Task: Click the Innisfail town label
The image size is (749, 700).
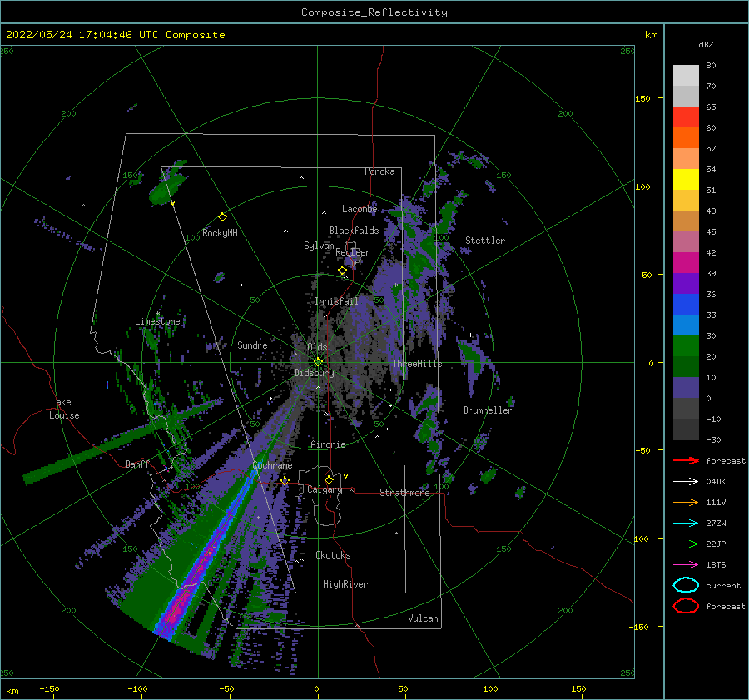Action: tap(336, 301)
